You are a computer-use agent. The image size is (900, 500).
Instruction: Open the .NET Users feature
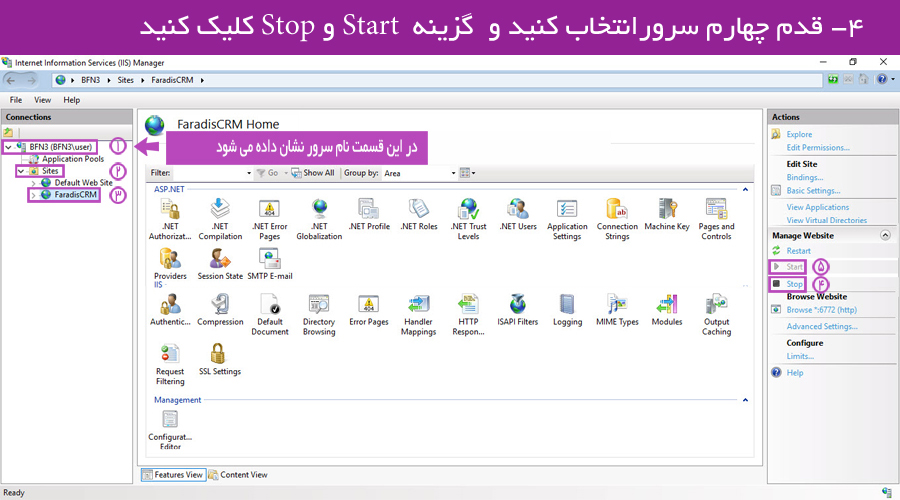pos(518,215)
